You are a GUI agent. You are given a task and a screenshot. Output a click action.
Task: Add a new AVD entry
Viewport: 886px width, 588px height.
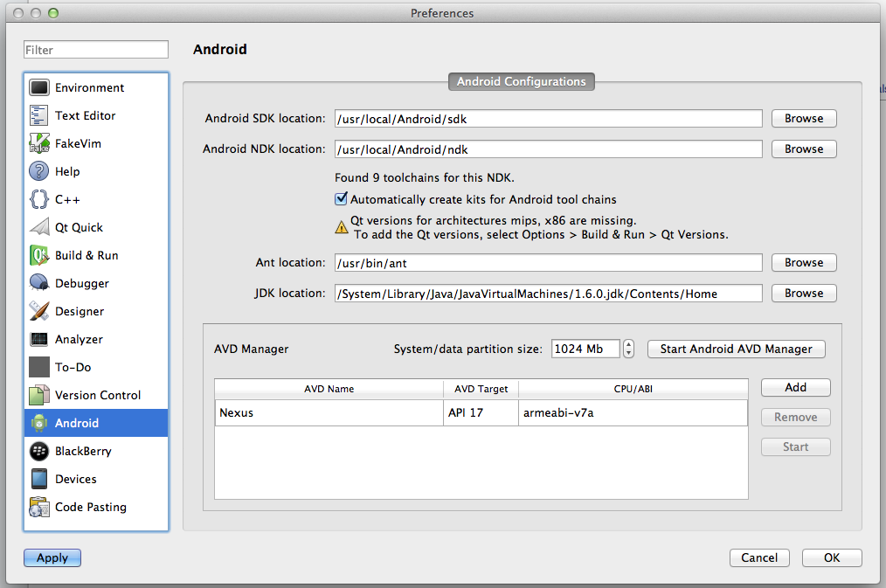coord(795,387)
